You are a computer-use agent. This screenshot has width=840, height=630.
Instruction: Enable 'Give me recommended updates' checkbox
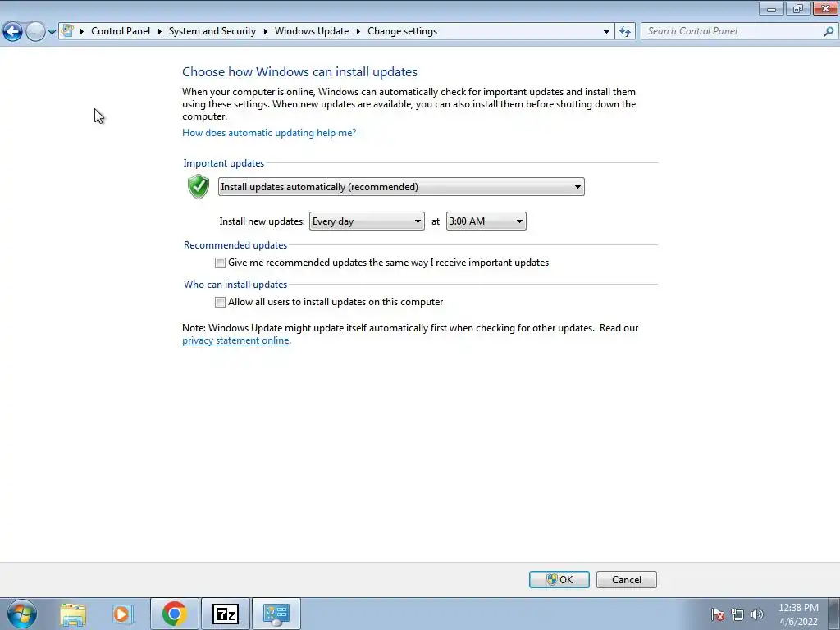[x=220, y=263]
